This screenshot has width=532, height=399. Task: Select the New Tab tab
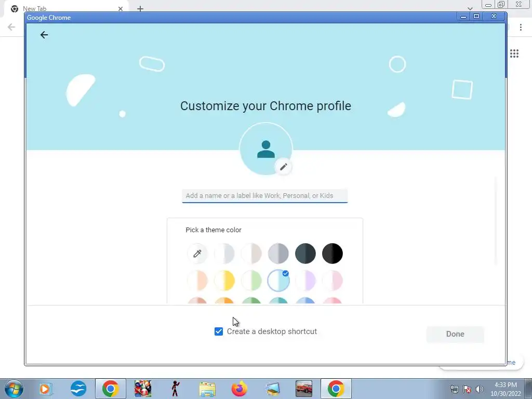[66, 9]
